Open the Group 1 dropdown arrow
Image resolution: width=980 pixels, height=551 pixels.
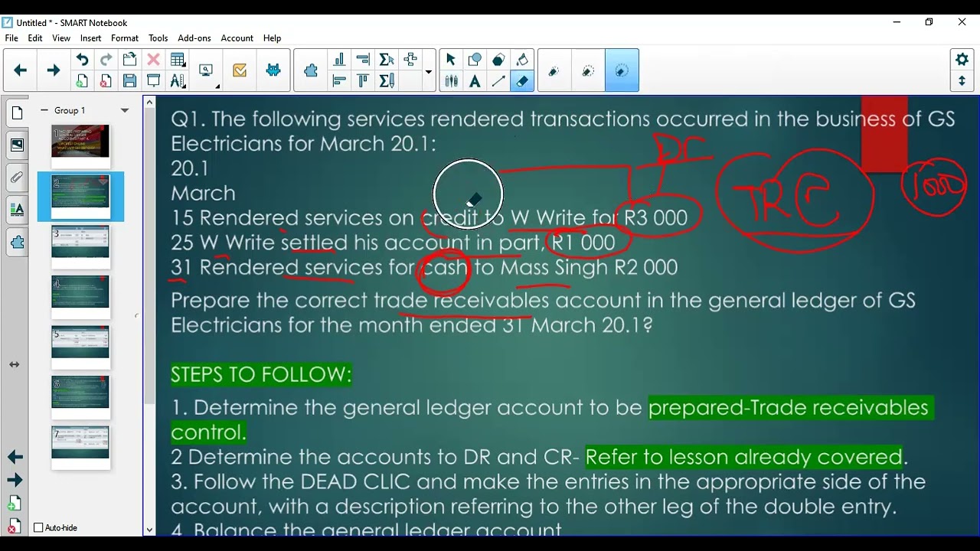(125, 111)
